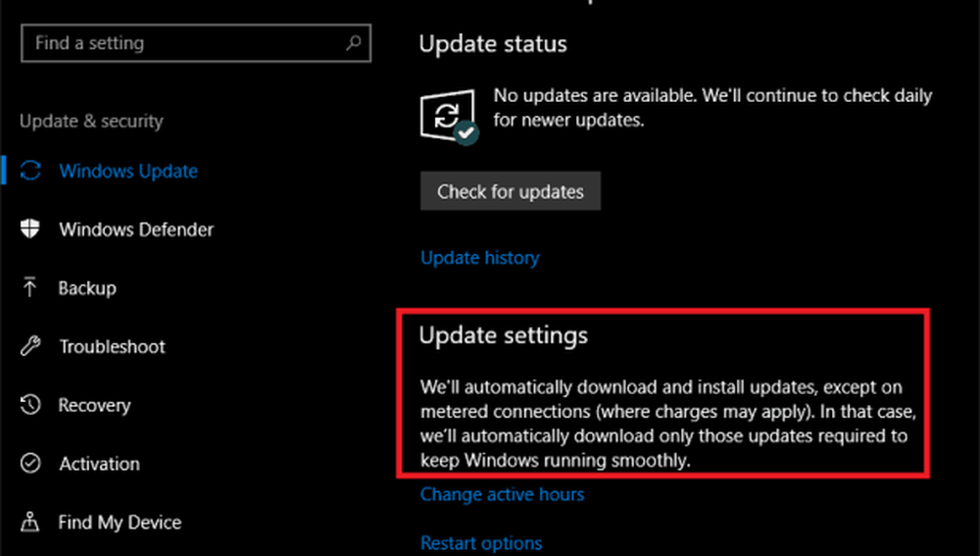Open the Change active hours link
The width and height of the screenshot is (980, 556).
502,494
